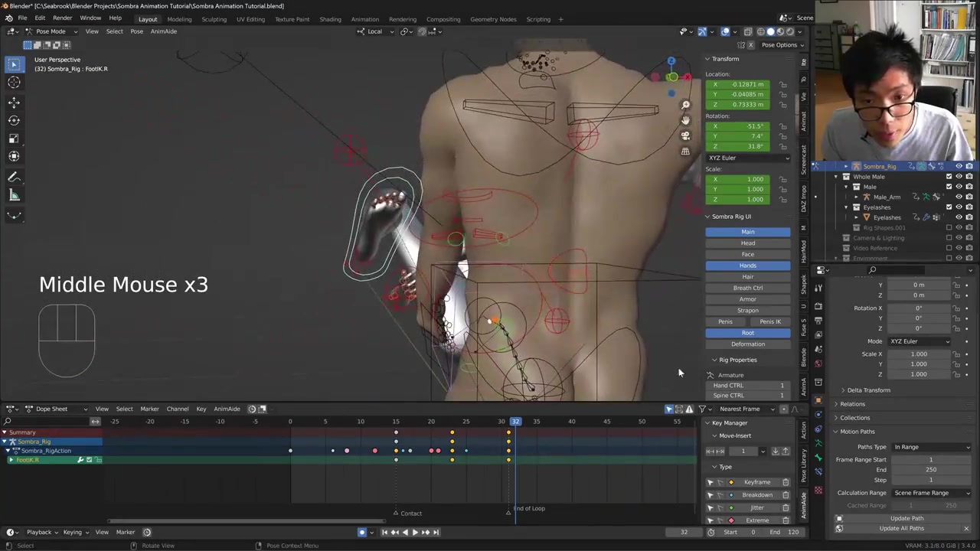The width and height of the screenshot is (980, 551).
Task: Open the Animation workspace tab
Action: click(x=364, y=19)
